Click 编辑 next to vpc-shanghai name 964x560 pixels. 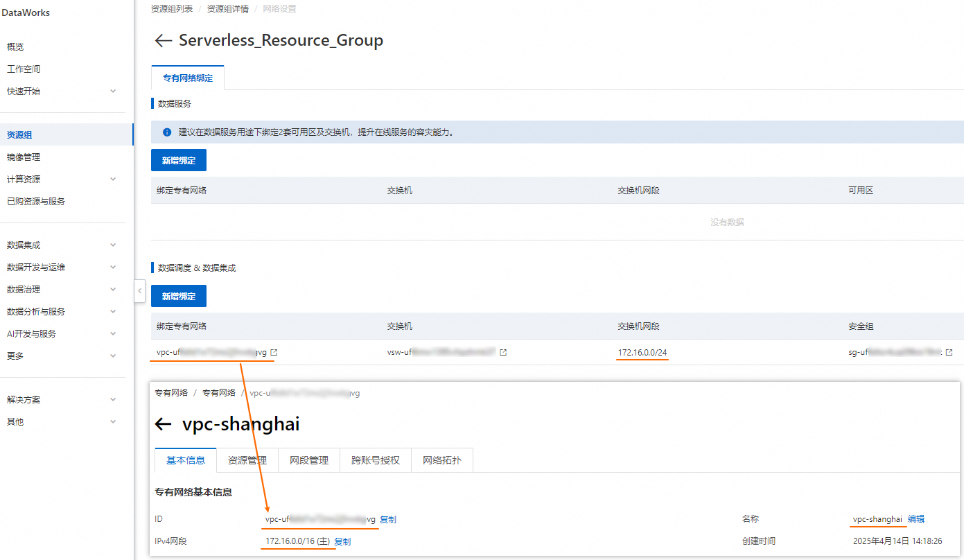tap(916, 519)
